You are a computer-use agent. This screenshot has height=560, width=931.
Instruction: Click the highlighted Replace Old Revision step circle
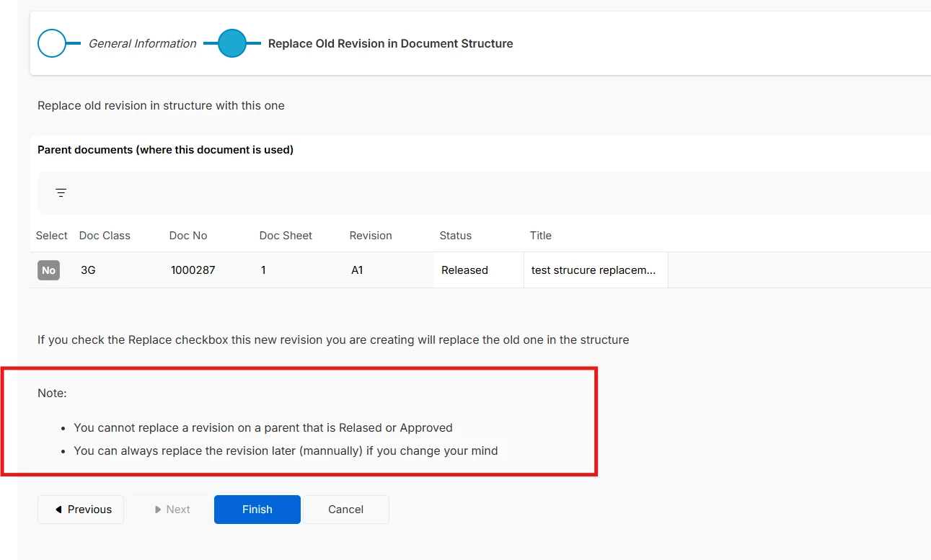(x=231, y=43)
